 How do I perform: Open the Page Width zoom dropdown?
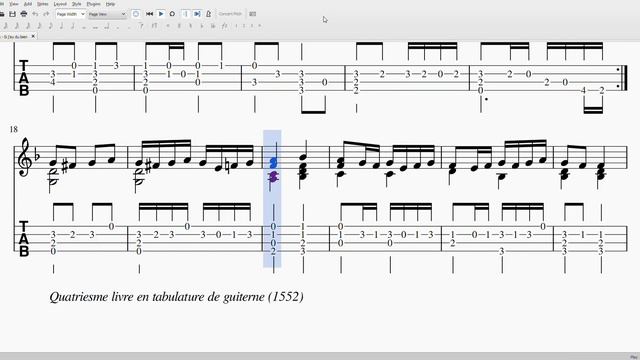pos(71,14)
